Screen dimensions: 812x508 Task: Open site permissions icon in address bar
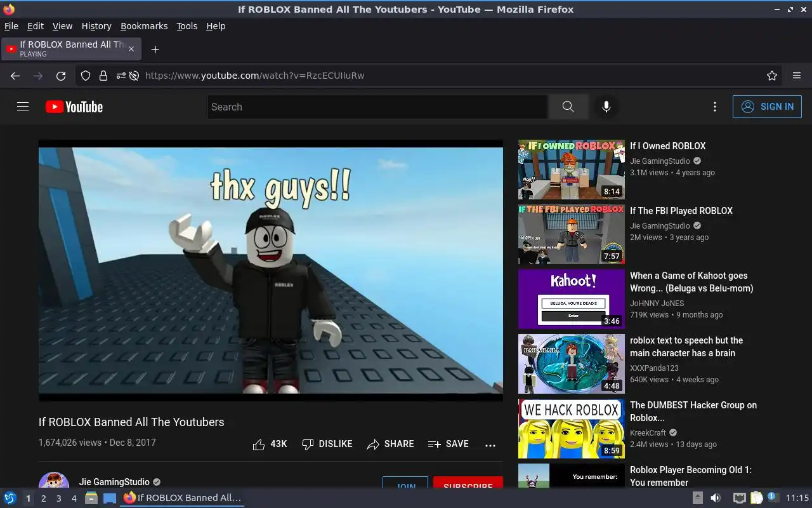pos(121,76)
